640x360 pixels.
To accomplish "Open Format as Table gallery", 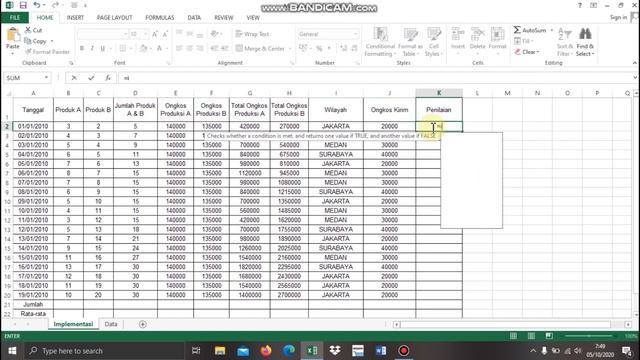I will 410,42.
